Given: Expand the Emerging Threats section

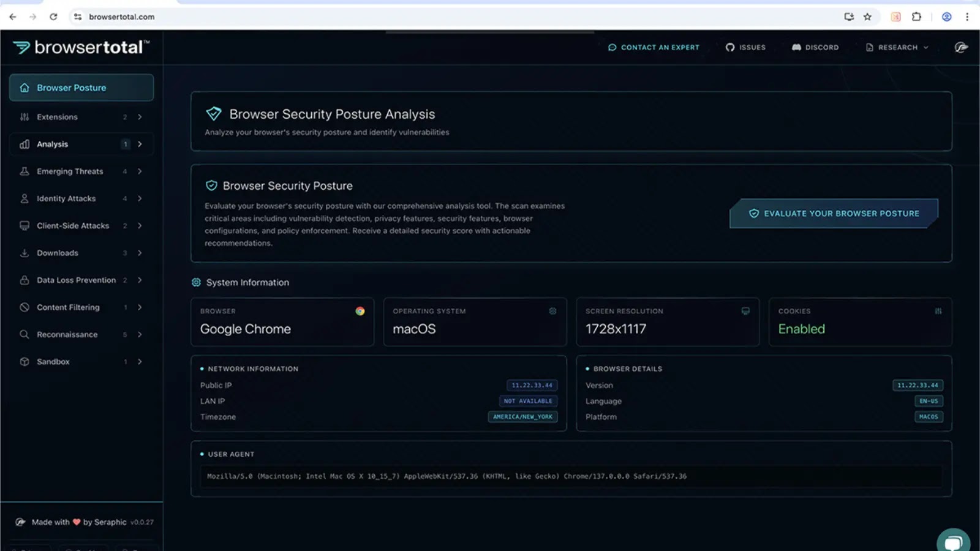Looking at the screenshot, I should coord(70,171).
